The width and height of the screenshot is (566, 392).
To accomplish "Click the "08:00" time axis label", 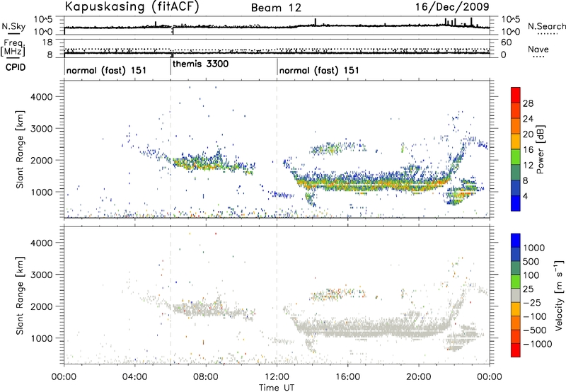I will tap(206, 377).
